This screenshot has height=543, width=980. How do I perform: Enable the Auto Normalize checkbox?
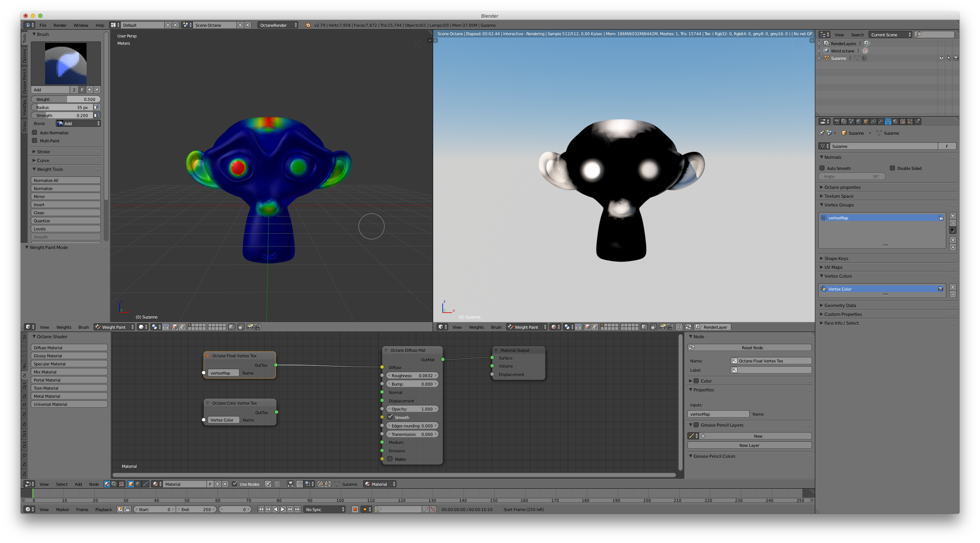[x=34, y=132]
